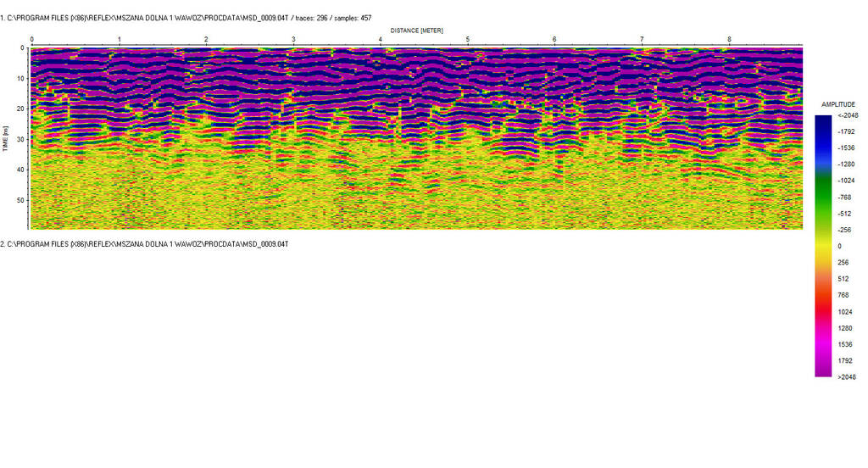Click the 30 ns tick on time axis

click(x=20, y=139)
